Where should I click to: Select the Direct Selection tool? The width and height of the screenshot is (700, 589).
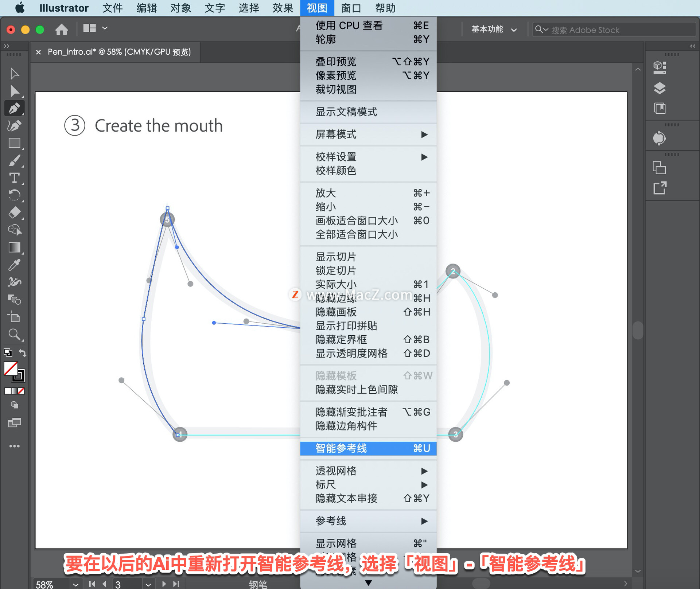point(15,91)
